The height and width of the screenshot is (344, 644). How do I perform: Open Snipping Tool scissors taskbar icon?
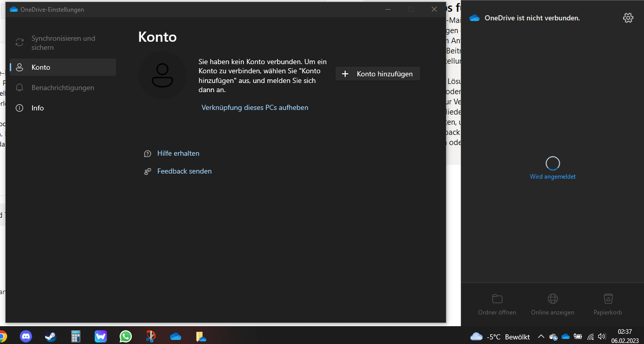click(150, 336)
